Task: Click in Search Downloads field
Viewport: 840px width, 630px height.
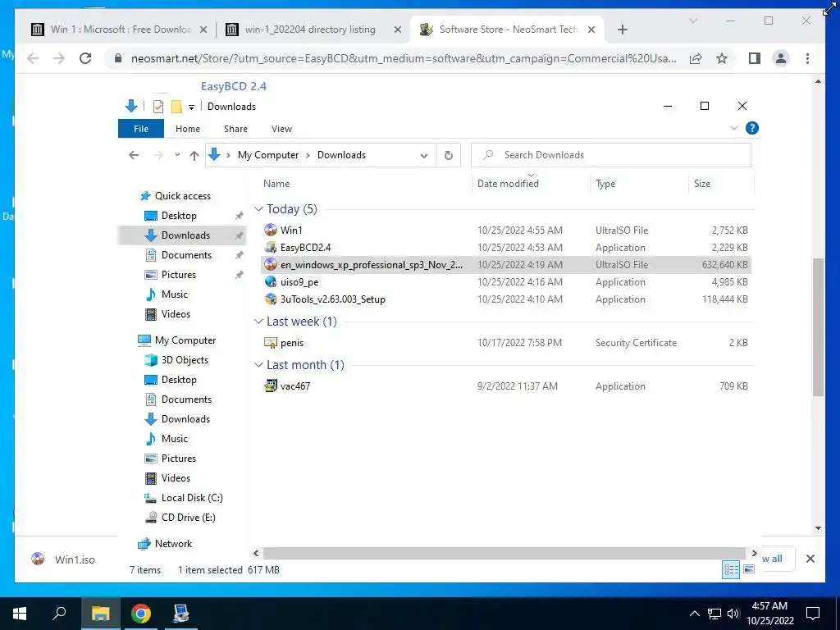Action: 610,155
